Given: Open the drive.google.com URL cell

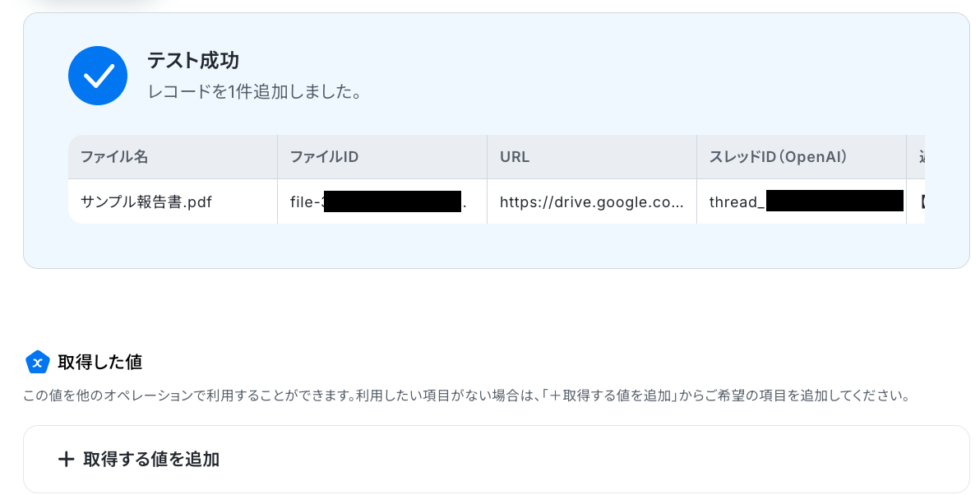Looking at the screenshot, I should point(592,201).
